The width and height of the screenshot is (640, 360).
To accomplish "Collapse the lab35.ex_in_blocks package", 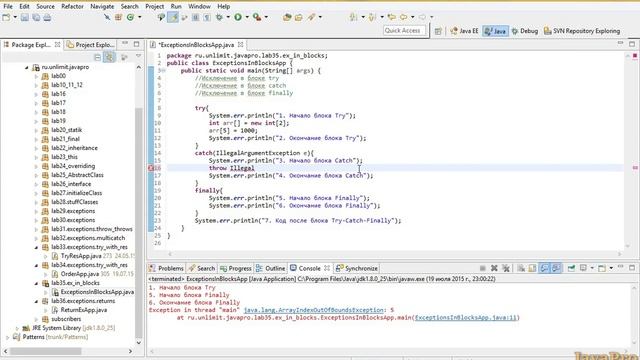I will coord(36,283).
